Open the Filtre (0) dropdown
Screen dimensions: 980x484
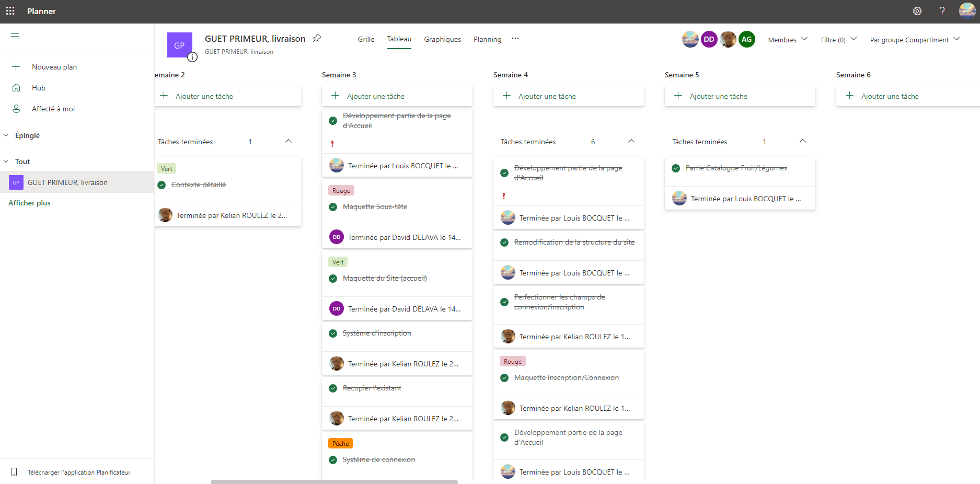[838, 40]
